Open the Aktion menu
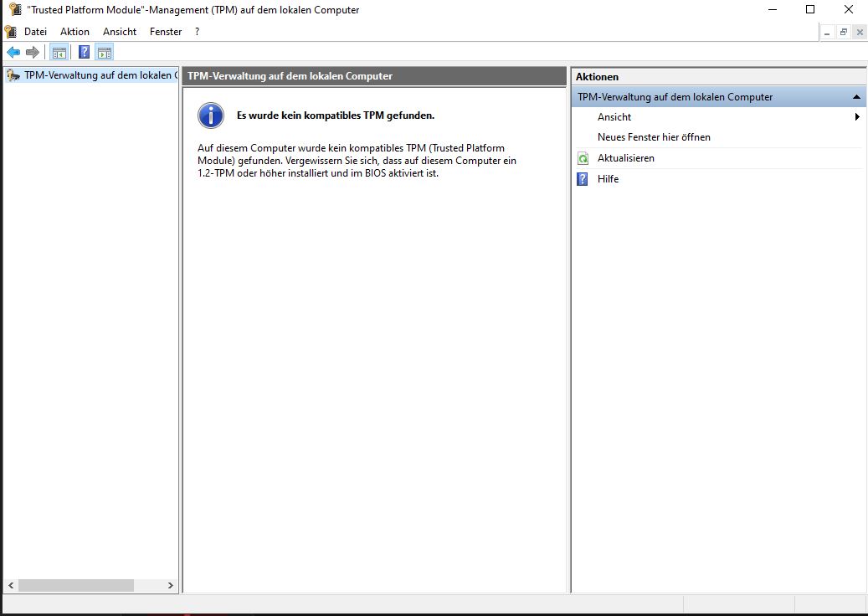The height and width of the screenshot is (616, 868). pos(74,32)
